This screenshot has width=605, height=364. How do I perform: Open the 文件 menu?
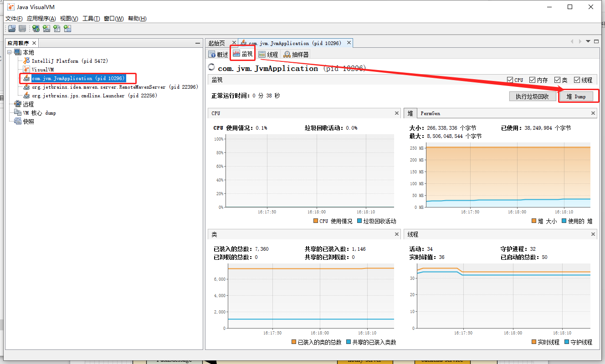click(13, 18)
